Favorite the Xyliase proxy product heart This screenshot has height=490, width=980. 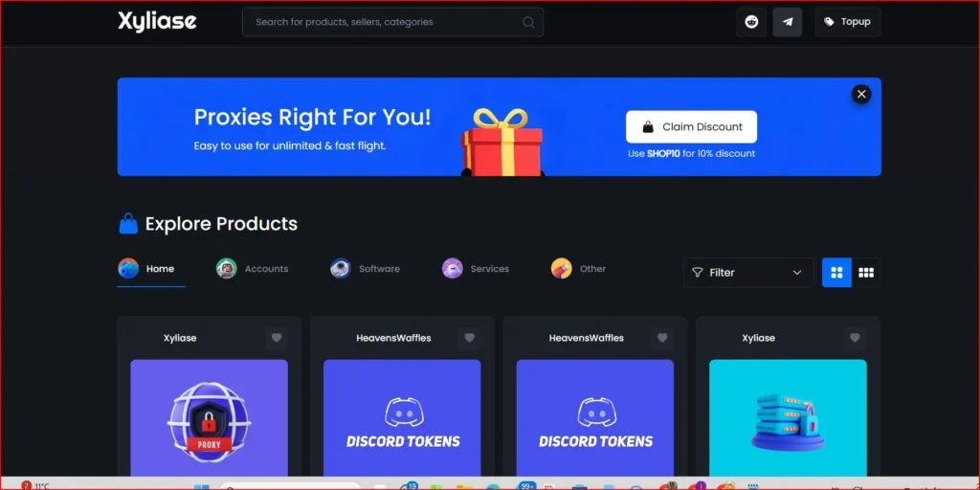277,338
